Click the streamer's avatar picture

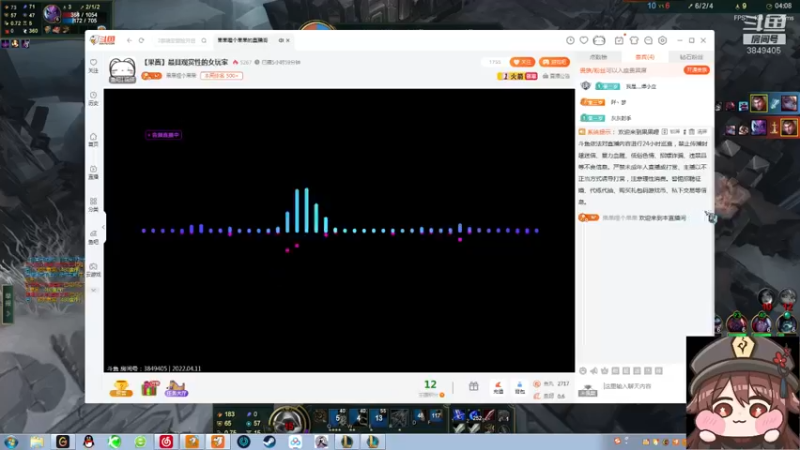[122, 70]
